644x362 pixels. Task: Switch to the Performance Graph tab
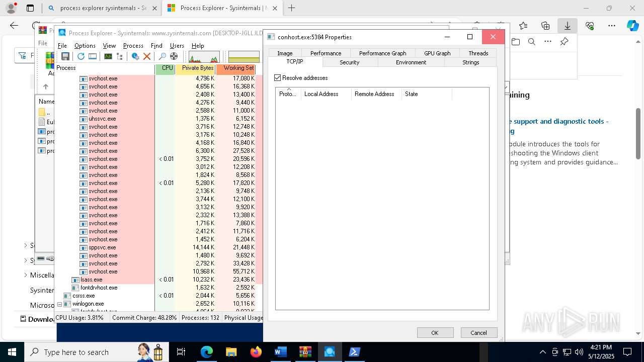382,53
